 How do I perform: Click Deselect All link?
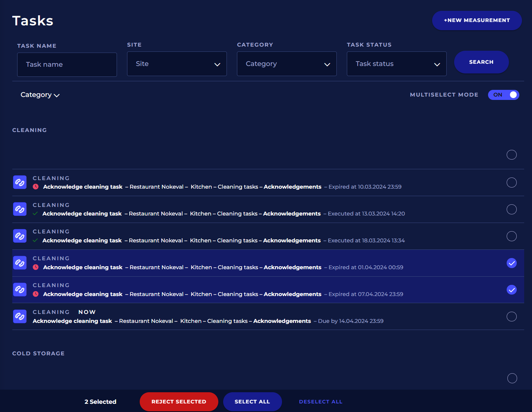pyautogui.click(x=320, y=402)
